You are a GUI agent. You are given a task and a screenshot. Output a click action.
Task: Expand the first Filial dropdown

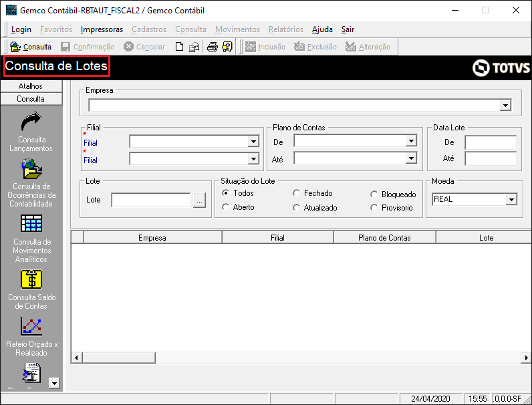pos(253,141)
